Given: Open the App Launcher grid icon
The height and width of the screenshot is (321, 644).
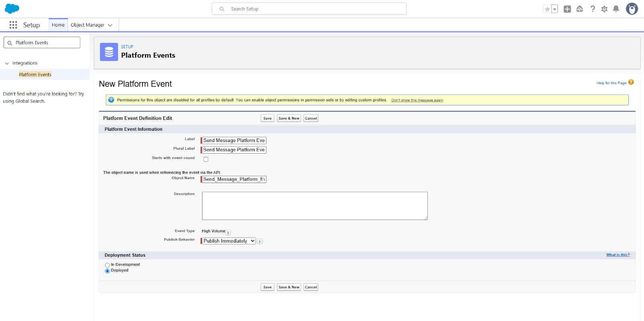Looking at the screenshot, I should point(13,25).
